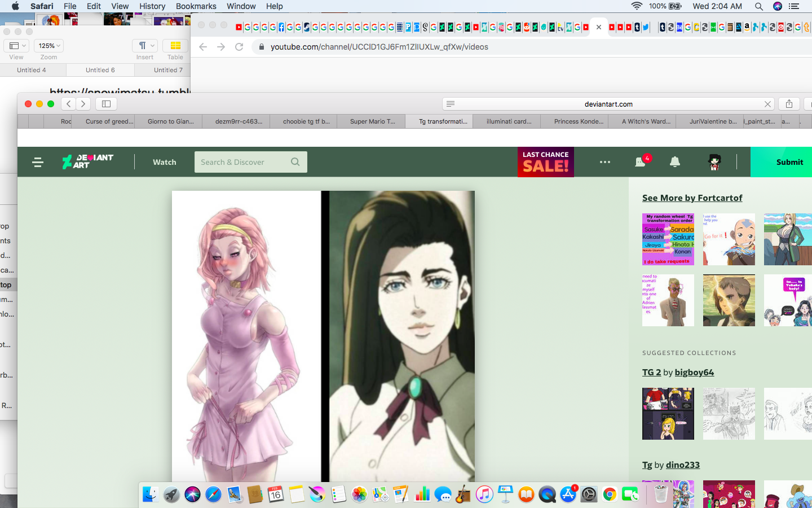Click Table button in Pages toolbar
Viewport: 812px width, 508px height.
click(175, 46)
